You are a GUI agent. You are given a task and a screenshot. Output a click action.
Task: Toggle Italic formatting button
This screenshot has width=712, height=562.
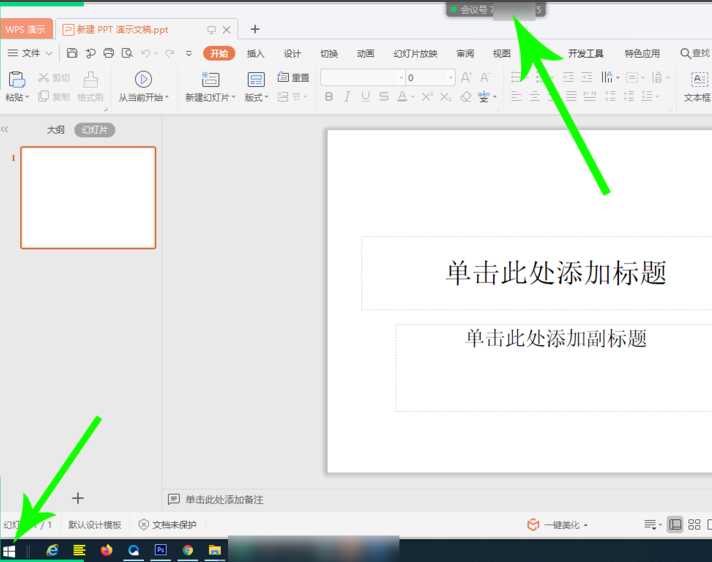pos(347,97)
